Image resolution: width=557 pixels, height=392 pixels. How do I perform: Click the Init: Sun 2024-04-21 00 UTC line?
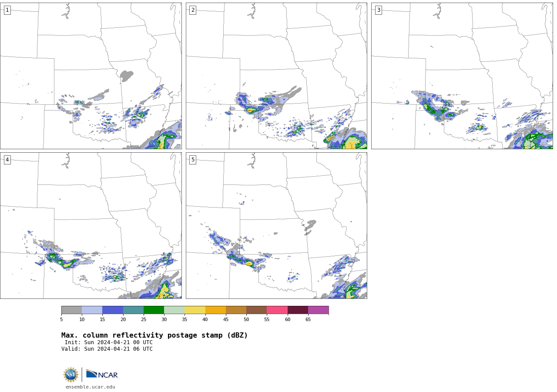(109, 342)
